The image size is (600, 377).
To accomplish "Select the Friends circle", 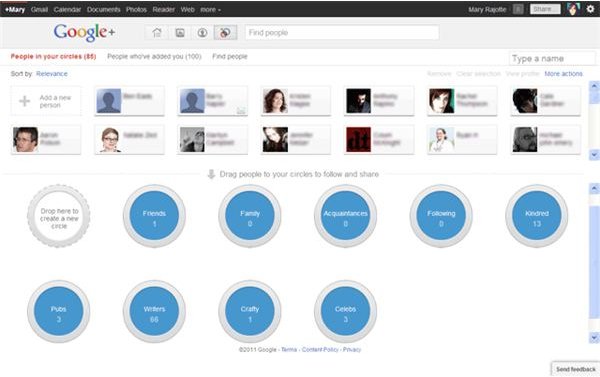I will 154,216.
